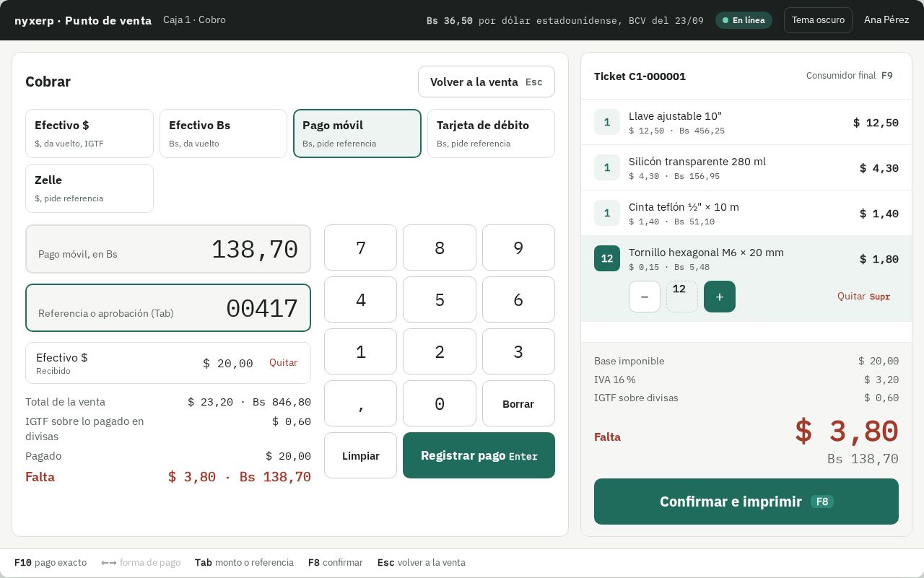924x578 pixels.
Task: Tap keypad digit 6
Action: pos(518,299)
